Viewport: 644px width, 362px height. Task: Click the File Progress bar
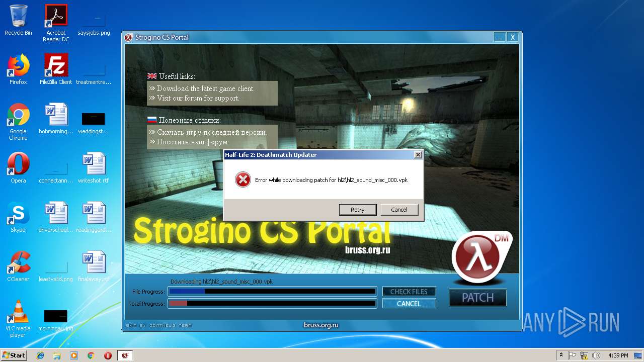point(272,292)
